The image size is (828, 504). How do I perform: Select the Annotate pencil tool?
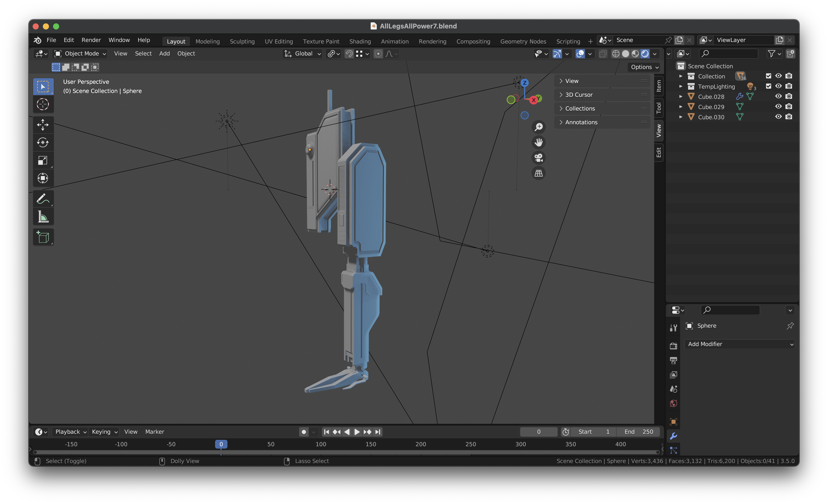pyautogui.click(x=43, y=199)
